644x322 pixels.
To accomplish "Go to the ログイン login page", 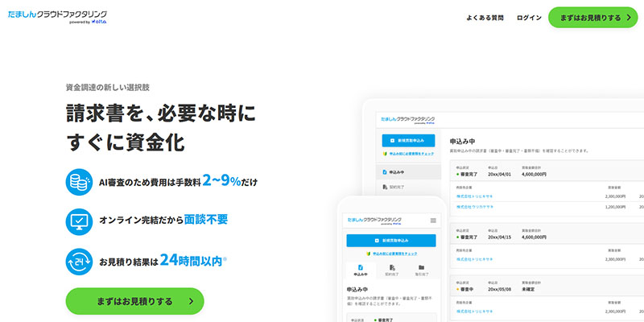I will 529,18.
